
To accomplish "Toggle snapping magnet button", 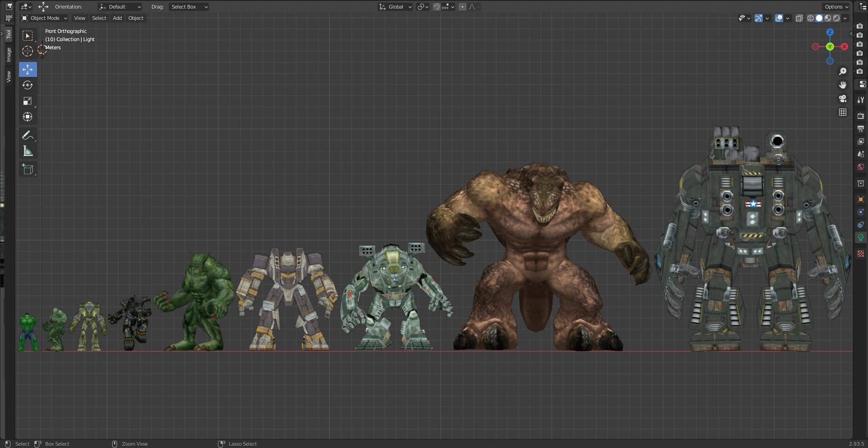I will tap(436, 7).
